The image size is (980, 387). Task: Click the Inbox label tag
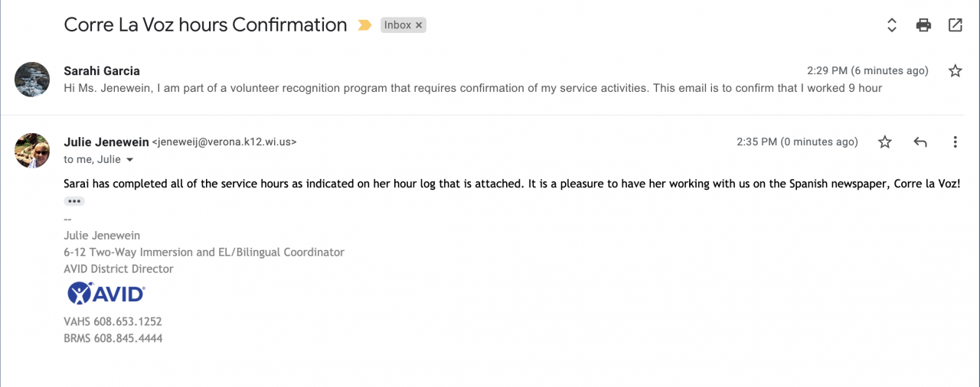397,25
